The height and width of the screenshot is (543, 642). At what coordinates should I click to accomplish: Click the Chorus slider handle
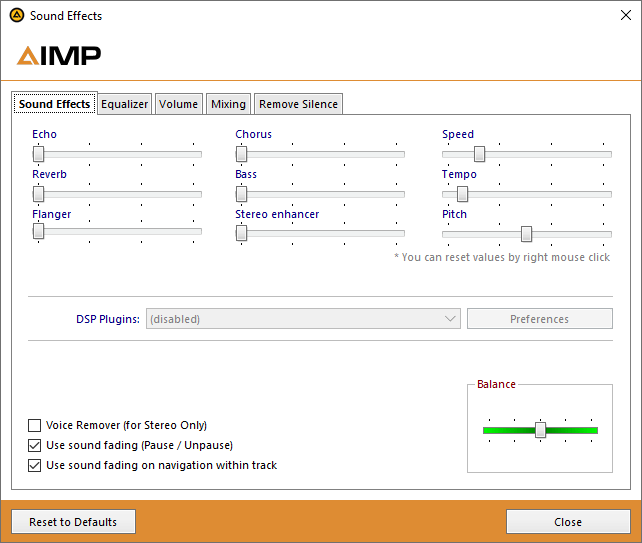tap(241, 154)
